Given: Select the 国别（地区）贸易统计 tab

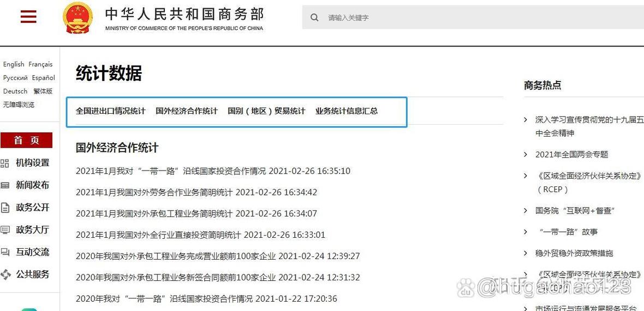Looking at the screenshot, I should click(266, 111).
